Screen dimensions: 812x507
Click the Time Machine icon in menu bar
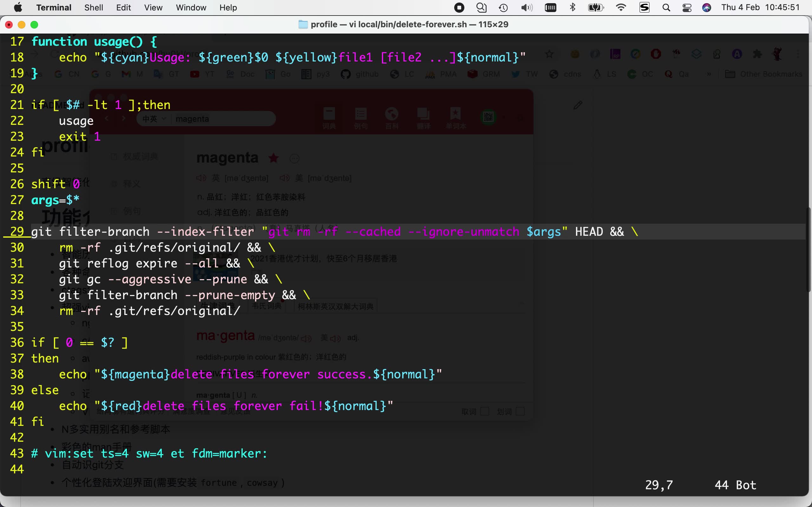point(503,8)
